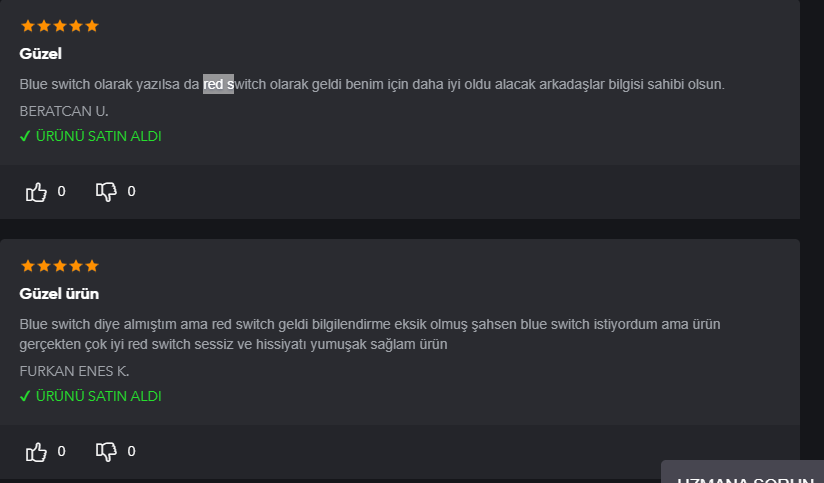824x483 pixels.
Task: Click the first star of Beratcan's rating
Action: click(x=27, y=26)
